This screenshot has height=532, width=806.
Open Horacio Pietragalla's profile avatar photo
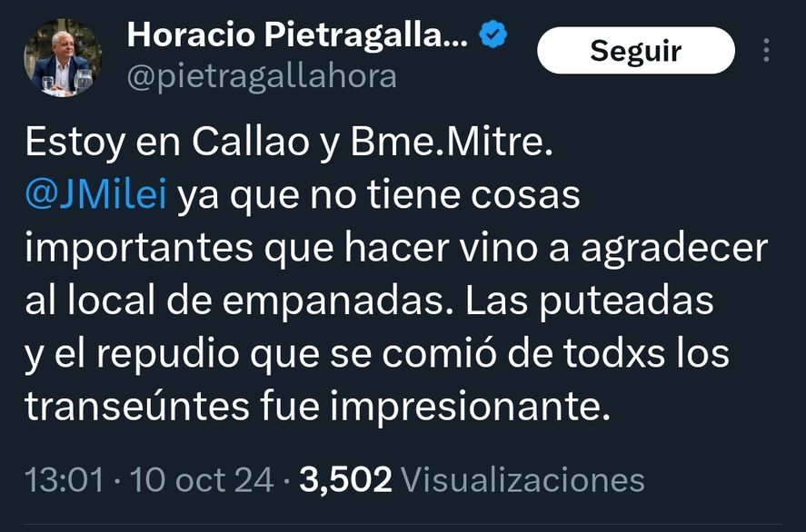click(63, 57)
